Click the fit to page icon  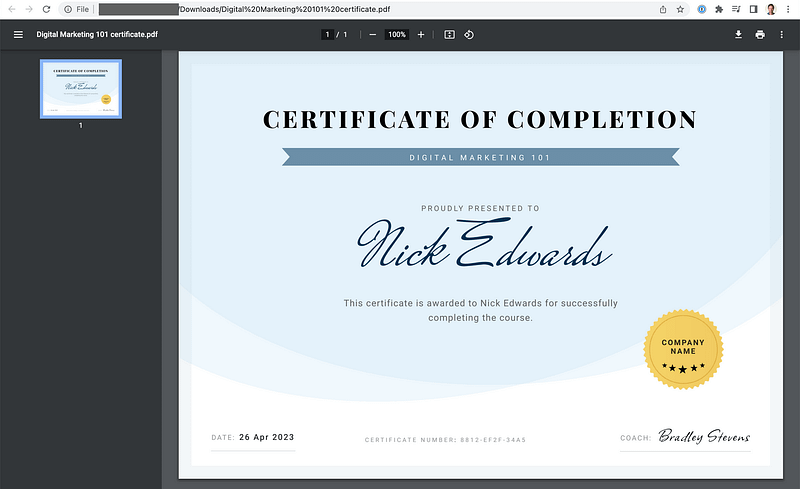point(449,34)
